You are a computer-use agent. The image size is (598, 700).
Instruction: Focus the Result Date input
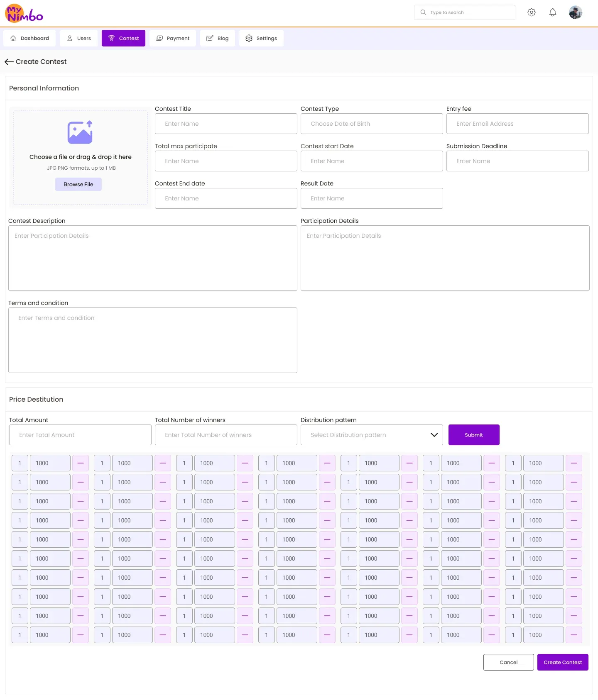point(372,198)
